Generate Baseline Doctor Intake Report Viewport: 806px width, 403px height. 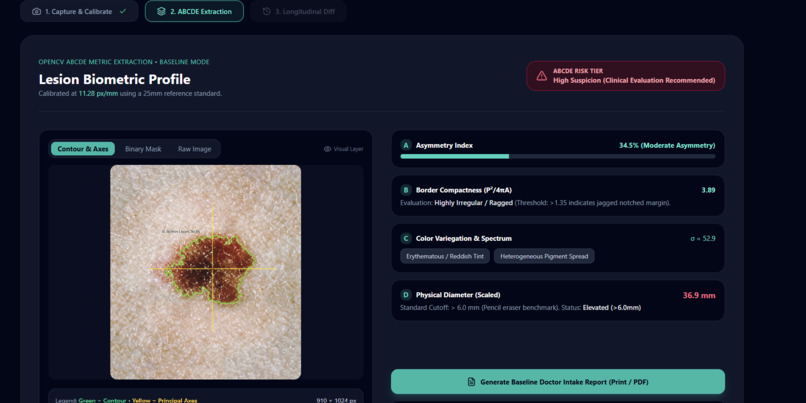[x=558, y=382]
